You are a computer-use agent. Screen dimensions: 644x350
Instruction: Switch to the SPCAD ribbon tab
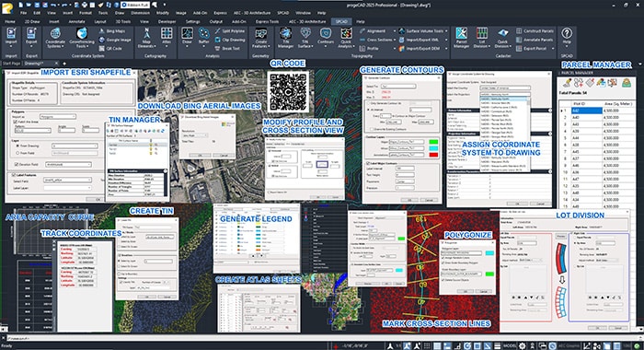[x=341, y=21]
